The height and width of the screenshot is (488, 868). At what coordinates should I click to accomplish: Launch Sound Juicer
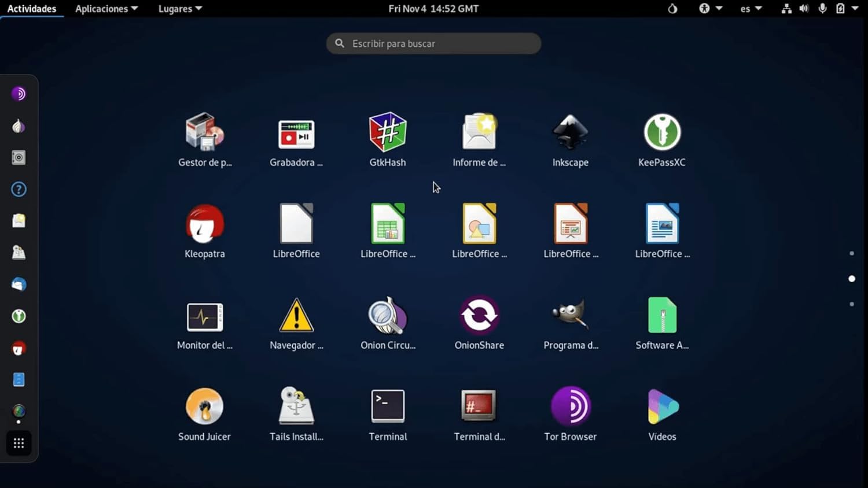tap(205, 406)
